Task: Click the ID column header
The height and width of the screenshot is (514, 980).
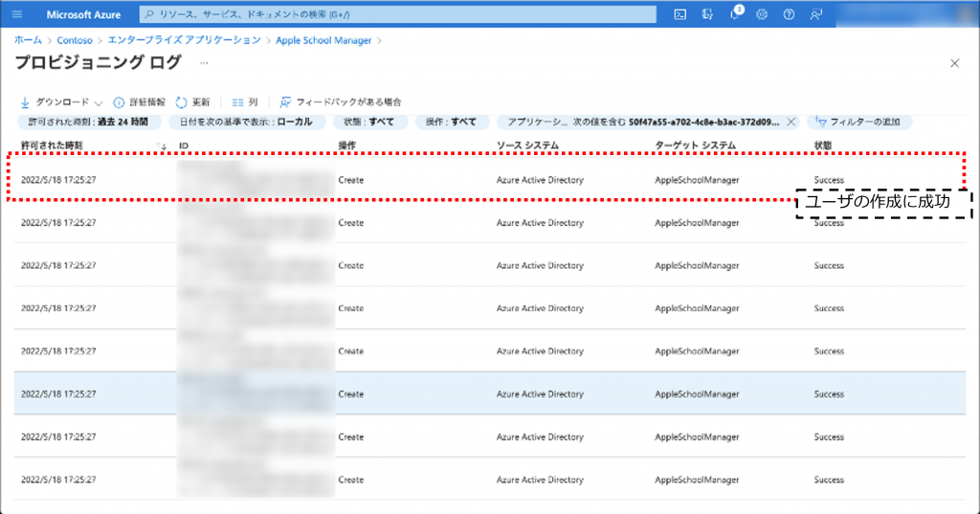Action: point(184,145)
